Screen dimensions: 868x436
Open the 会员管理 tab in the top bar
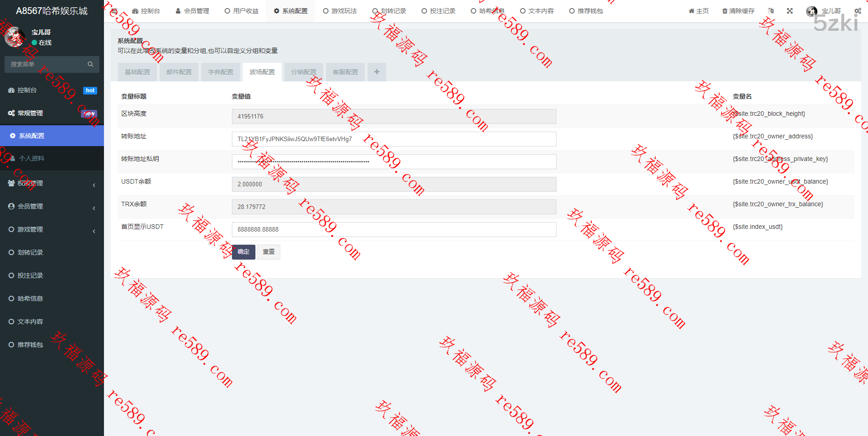click(x=192, y=11)
